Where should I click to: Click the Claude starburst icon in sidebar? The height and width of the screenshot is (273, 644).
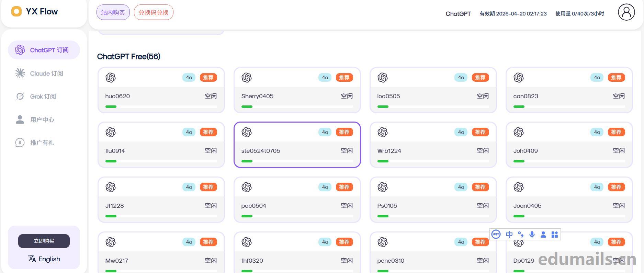pos(20,73)
